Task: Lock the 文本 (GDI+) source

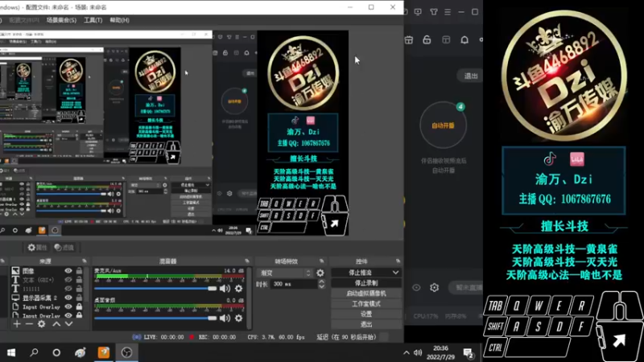Action: coord(79,280)
